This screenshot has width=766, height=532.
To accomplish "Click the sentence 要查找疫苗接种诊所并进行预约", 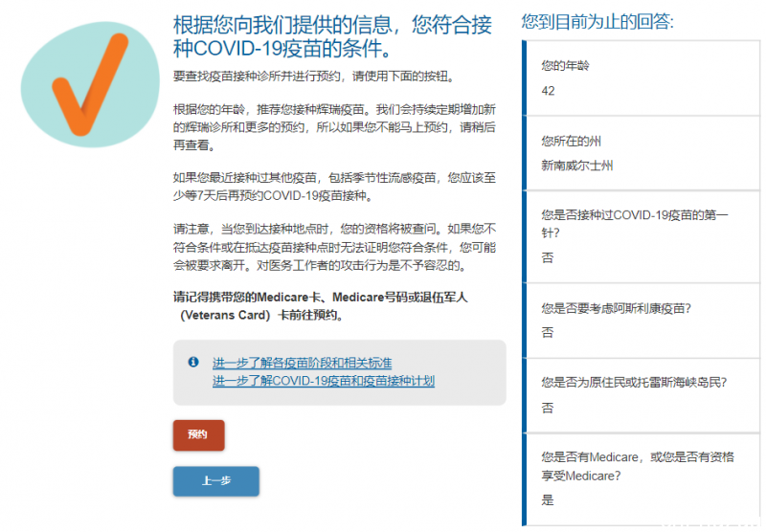I will coord(314,77).
